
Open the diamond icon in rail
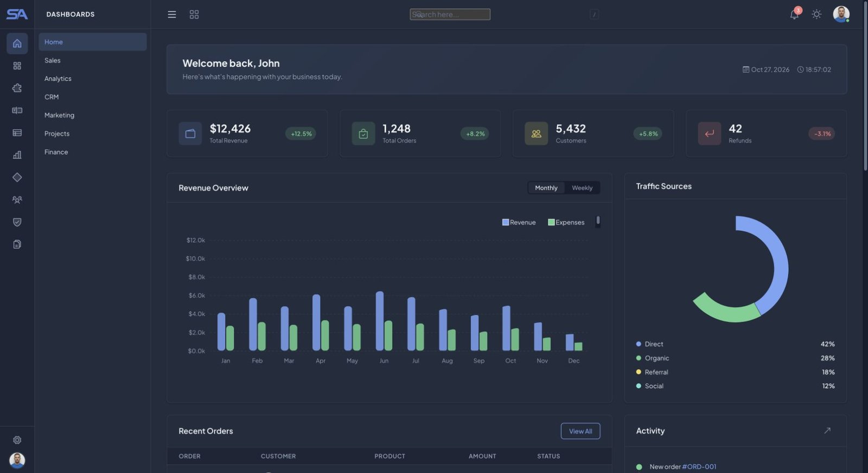click(17, 177)
